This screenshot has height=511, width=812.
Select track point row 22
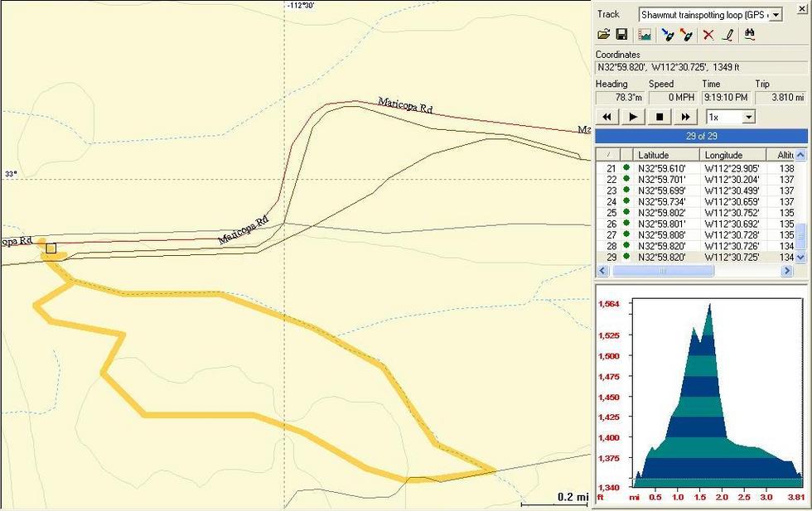click(695, 180)
